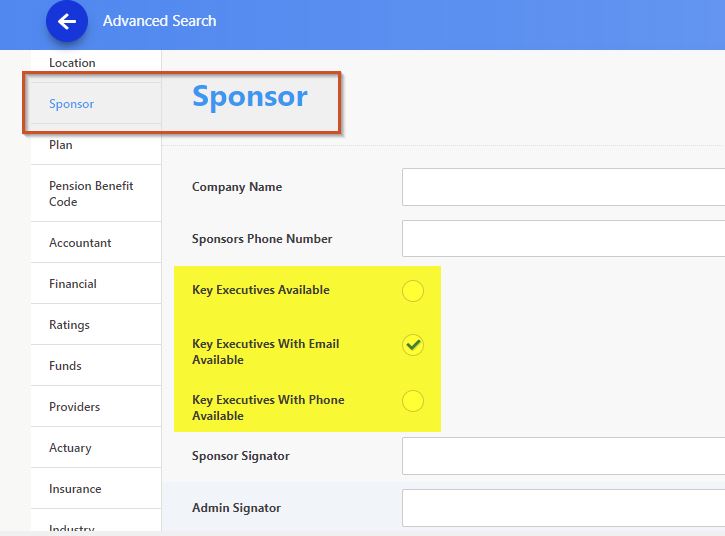Click the Admin Signator input field
Viewport: 725px width, 536px height.
[563, 508]
